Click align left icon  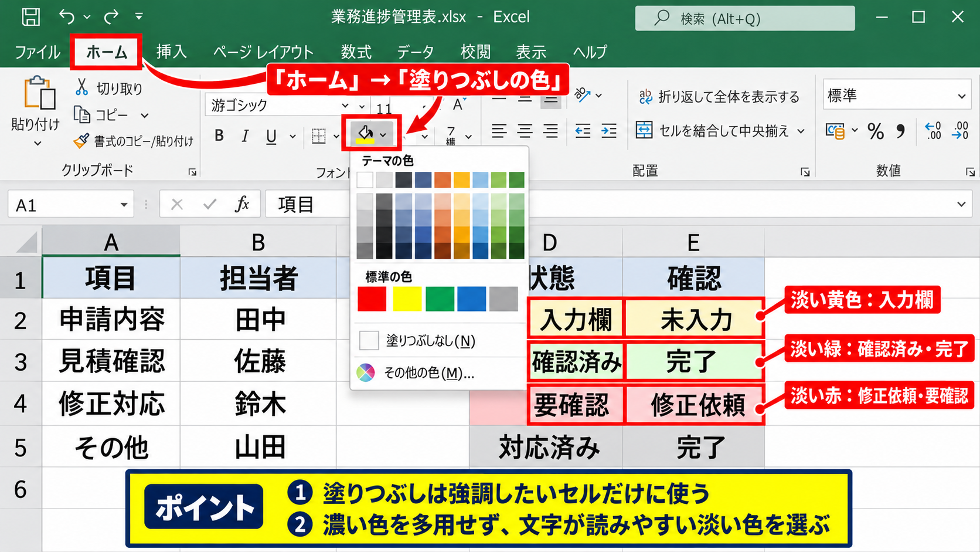[x=499, y=131]
